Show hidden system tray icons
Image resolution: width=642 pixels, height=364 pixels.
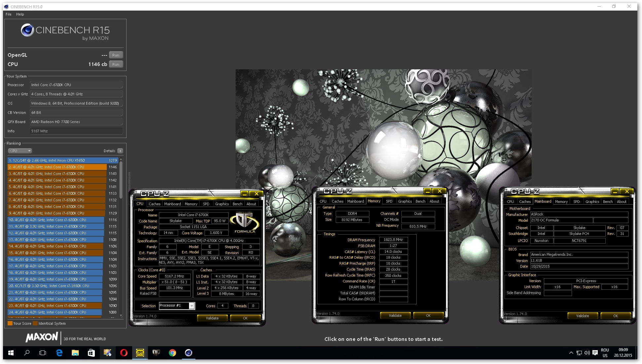pos(571,353)
